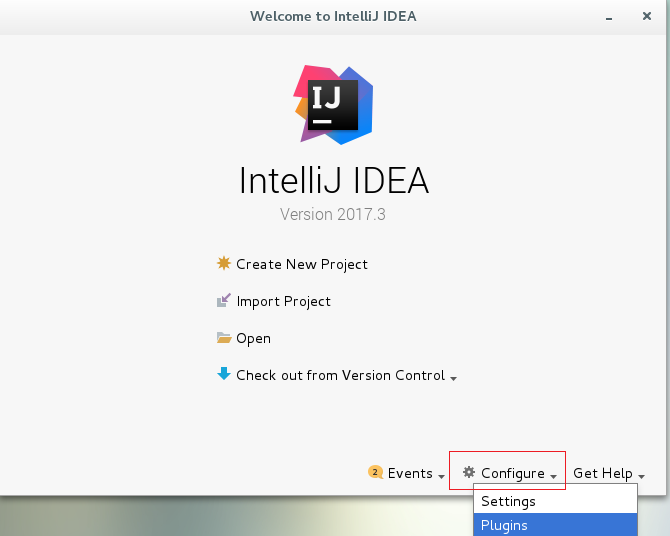
Task: Click the Configure gear icon
Action: coord(469,472)
